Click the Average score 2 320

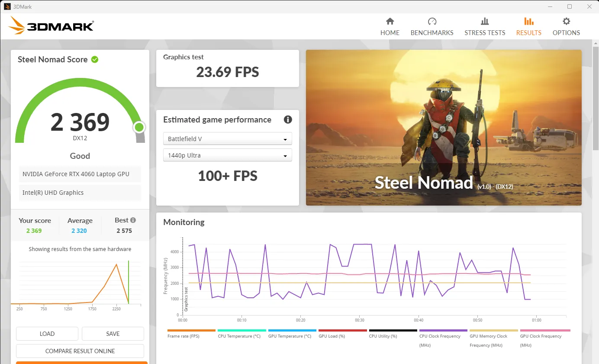tap(79, 231)
